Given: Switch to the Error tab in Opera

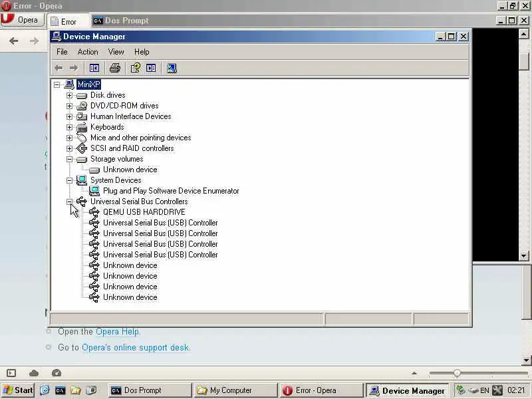Looking at the screenshot, I should pos(68,21).
